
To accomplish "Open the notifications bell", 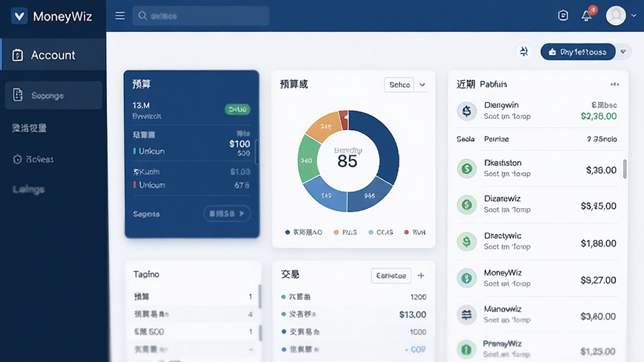I will 587,16.
